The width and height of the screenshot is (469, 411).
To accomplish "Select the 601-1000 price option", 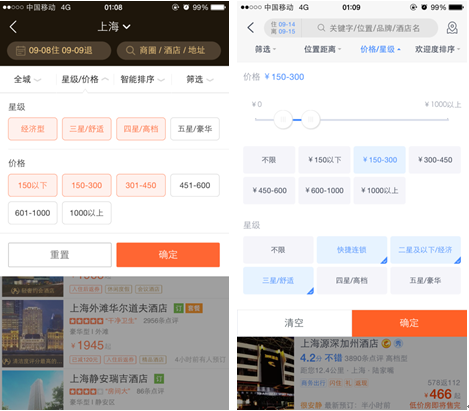I will (x=33, y=213).
